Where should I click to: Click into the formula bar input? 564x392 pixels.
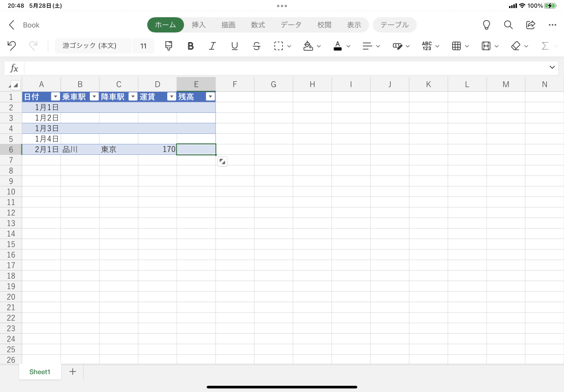click(286, 68)
